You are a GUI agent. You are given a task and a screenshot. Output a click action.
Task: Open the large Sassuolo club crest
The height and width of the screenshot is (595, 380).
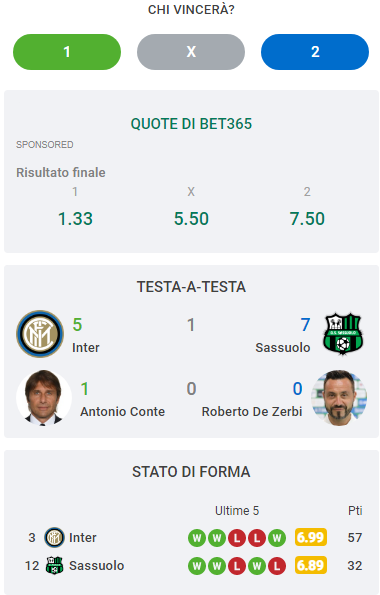tap(343, 334)
